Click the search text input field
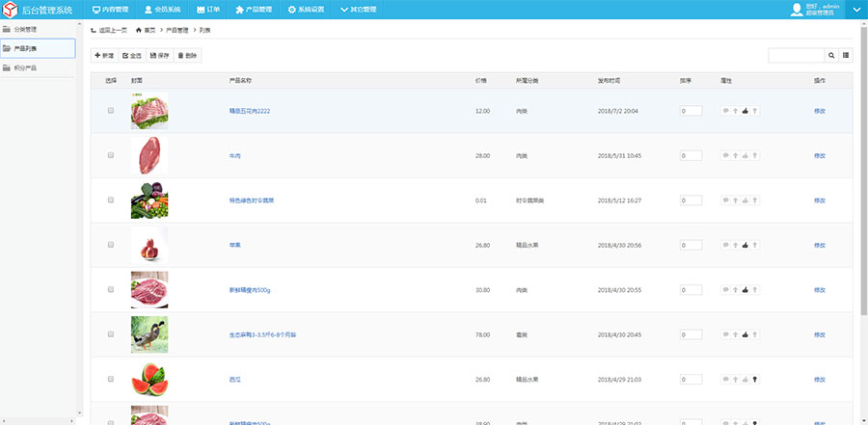Screen dimensions: 868x425 click(795, 56)
